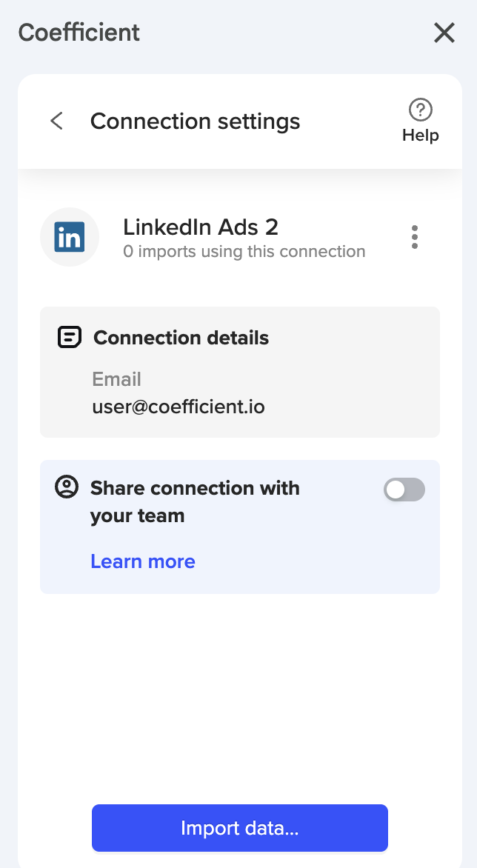Viewport: 477px width, 868px height.
Task: Click the Coefficient title text
Action: pos(79,33)
